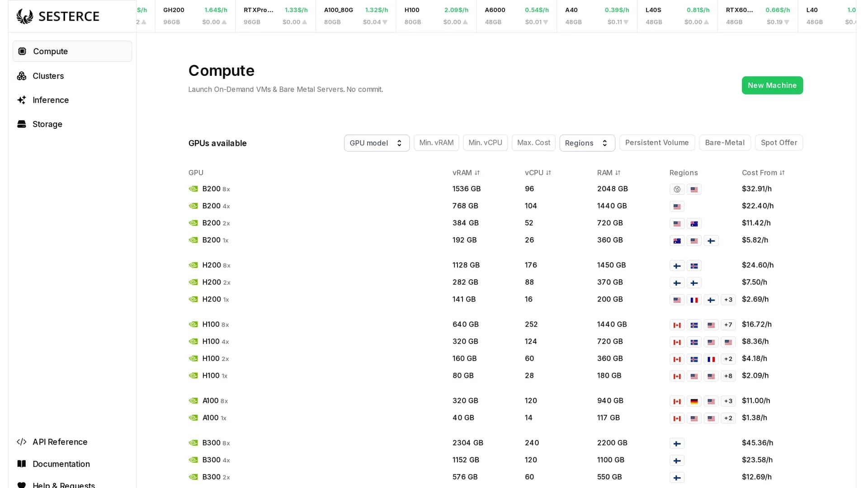Toggle the Spot Offer filter
Screen dimensions: 868x488
(779, 143)
